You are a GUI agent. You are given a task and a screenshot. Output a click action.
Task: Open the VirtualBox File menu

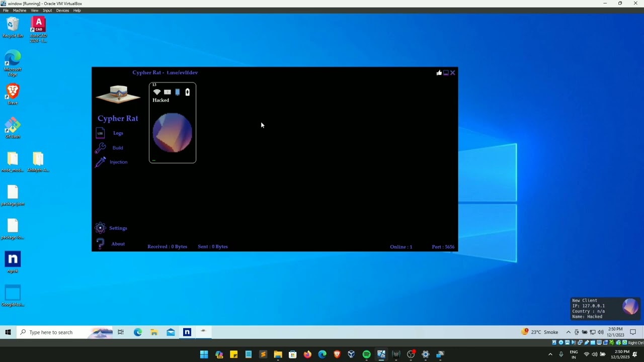pyautogui.click(x=6, y=11)
